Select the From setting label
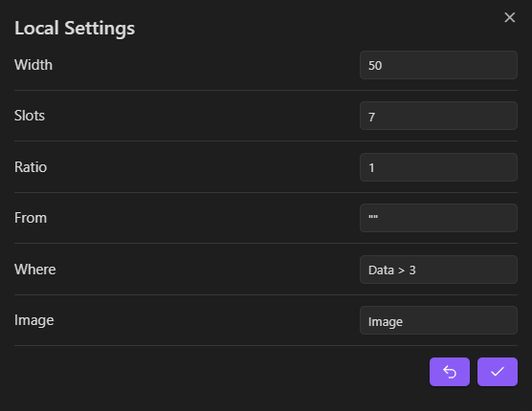 pyautogui.click(x=31, y=218)
